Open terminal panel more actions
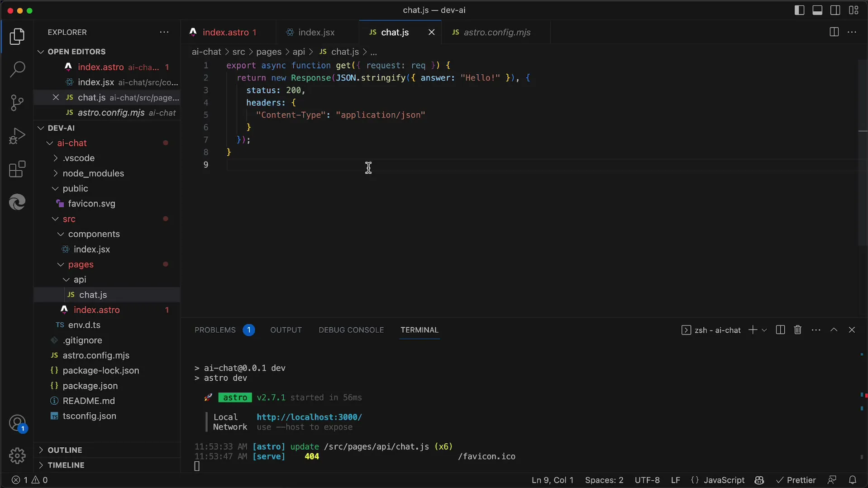The width and height of the screenshot is (868, 488). [x=816, y=330]
